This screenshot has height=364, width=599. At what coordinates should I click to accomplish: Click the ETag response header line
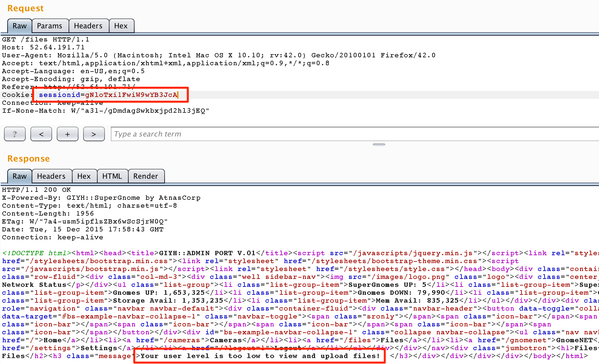(x=85, y=222)
